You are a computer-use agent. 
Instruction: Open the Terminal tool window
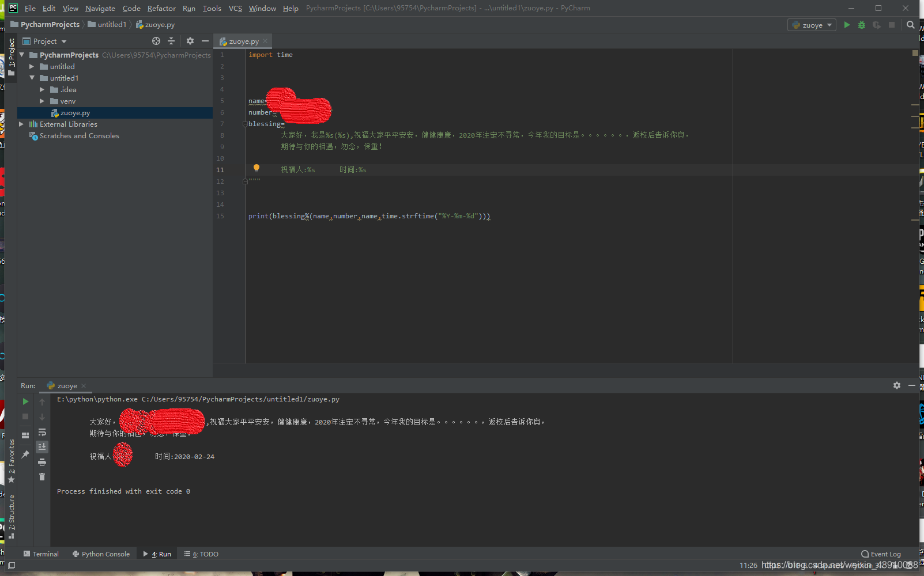41,554
